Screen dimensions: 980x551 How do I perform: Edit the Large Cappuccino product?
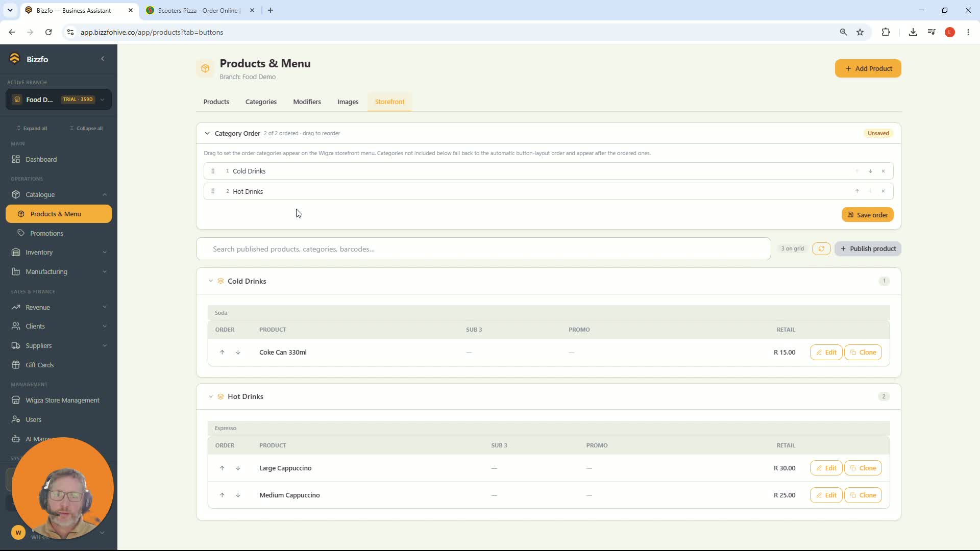[826, 468]
